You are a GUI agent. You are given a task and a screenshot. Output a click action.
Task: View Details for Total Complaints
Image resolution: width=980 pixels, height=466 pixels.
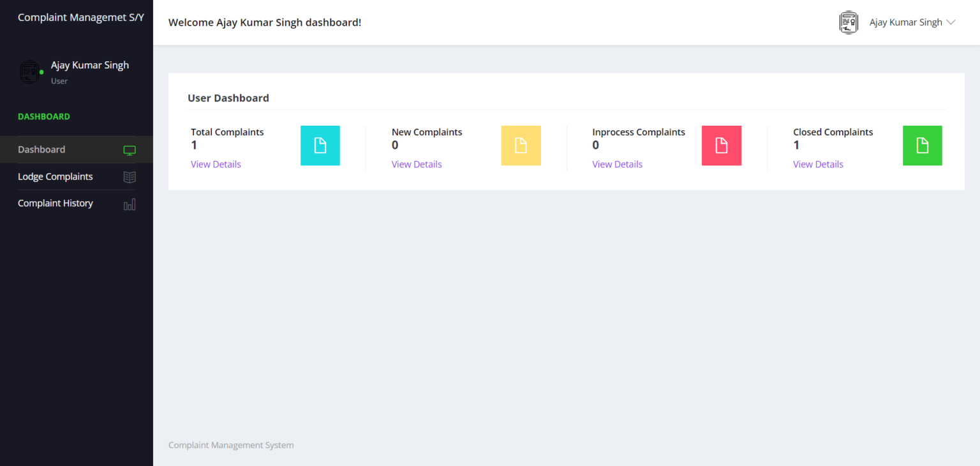[216, 164]
